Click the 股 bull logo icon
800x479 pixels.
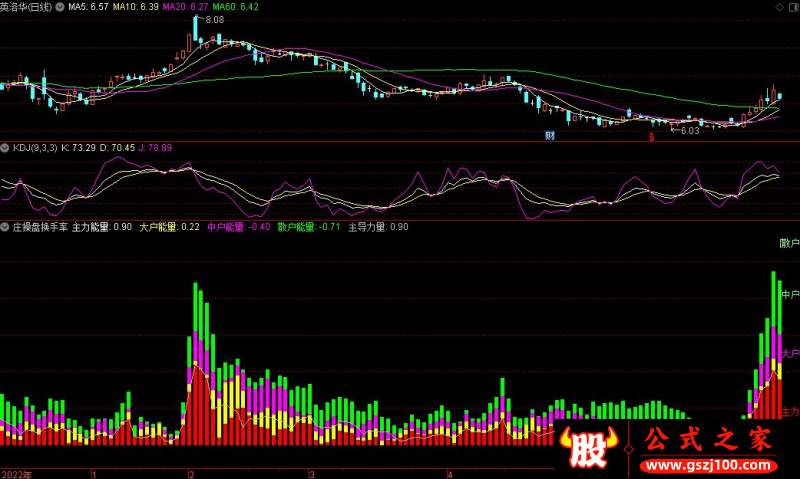pyautogui.click(x=590, y=449)
